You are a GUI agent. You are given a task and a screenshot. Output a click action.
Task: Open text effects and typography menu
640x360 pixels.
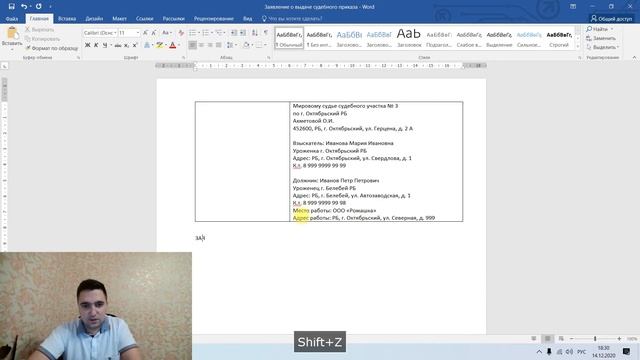[x=147, y=45]
